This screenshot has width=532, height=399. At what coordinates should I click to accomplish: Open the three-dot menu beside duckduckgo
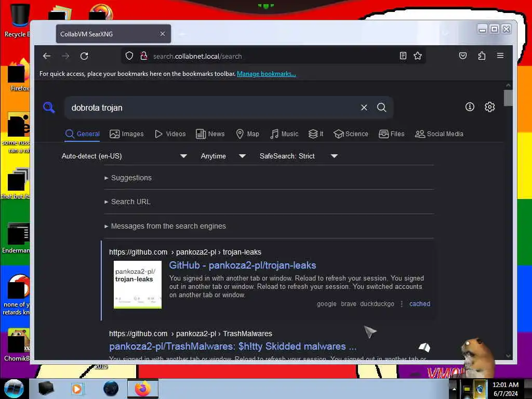point(402,304)
